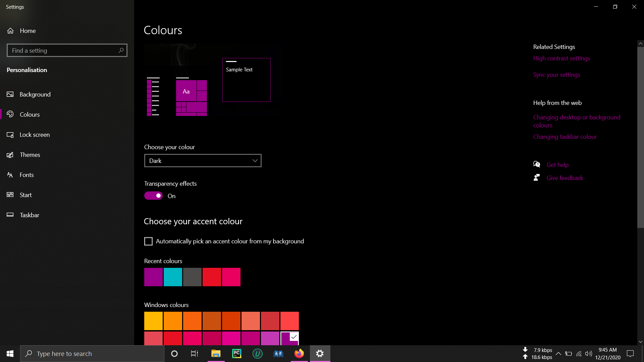Screen dimensions: 644x362
Task: Click the Type here to search box
Action: (92, 354)
